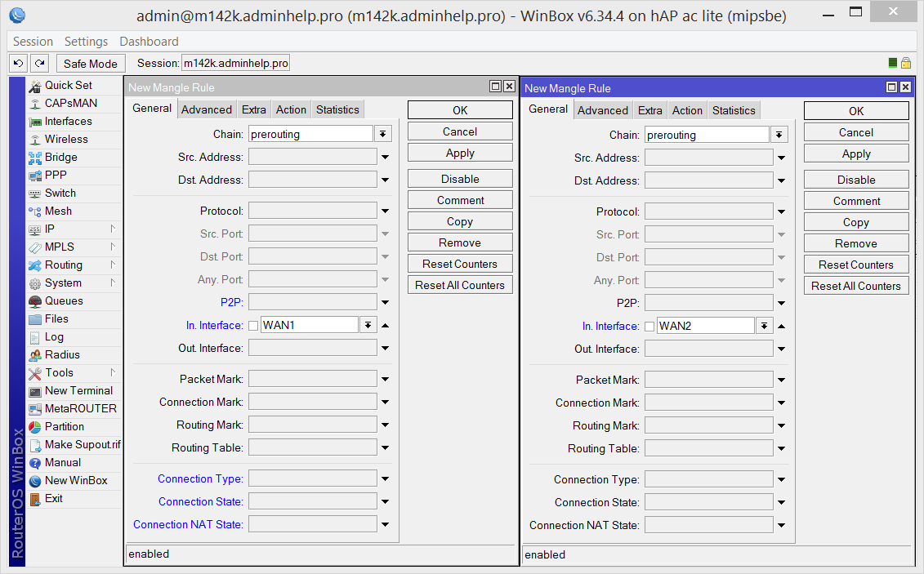
Task: Click Remove in the left Mangle Rule window
Action: 460,243
